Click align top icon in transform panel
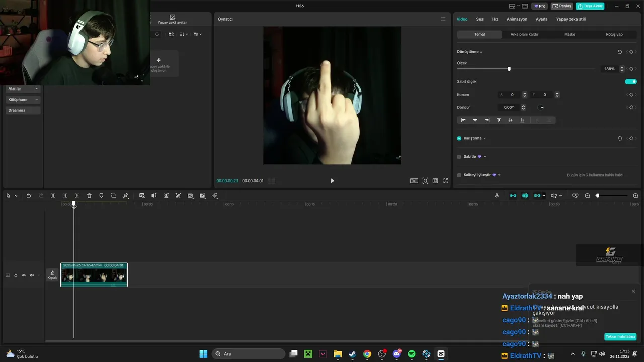This screenshot has height=362, width=644. (x=499, y=120)
